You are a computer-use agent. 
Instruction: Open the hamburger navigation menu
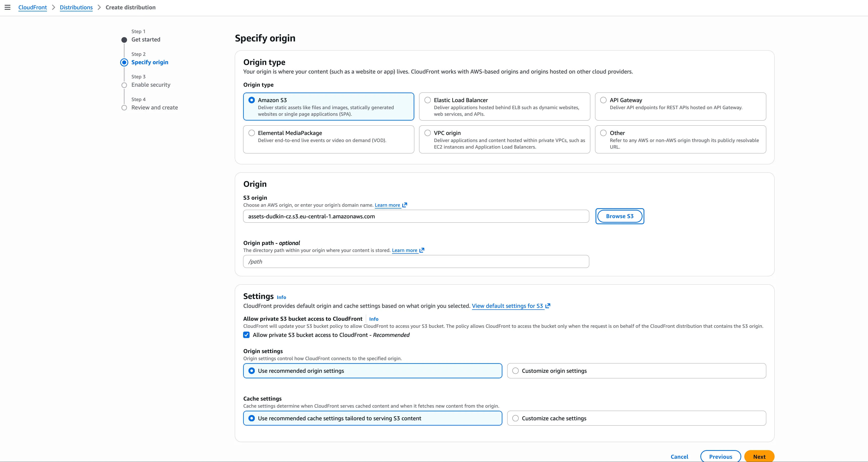pyautogui.click(x=7, y=7)
